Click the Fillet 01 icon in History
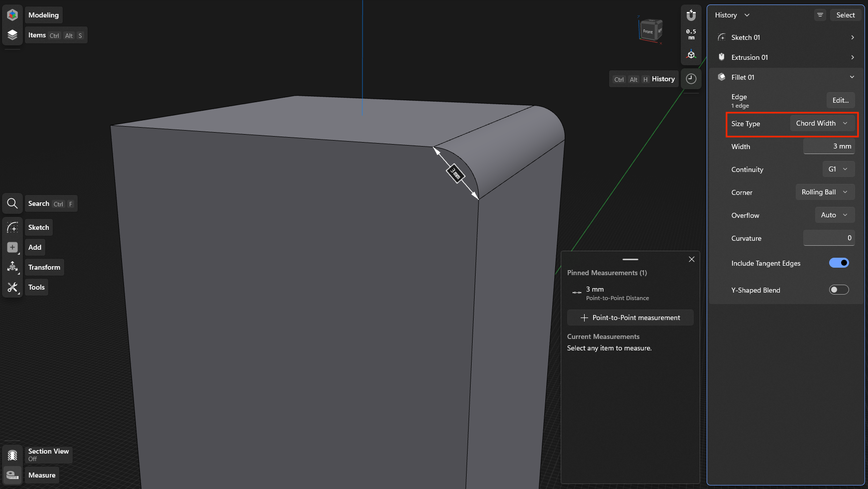This screenshot has width=868, height=489. click(722, 77)
